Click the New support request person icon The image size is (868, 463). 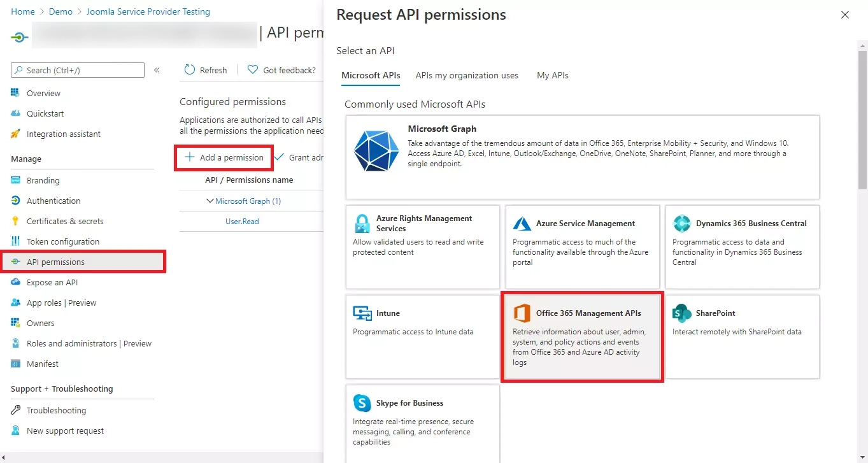click(x=15, y=431)
